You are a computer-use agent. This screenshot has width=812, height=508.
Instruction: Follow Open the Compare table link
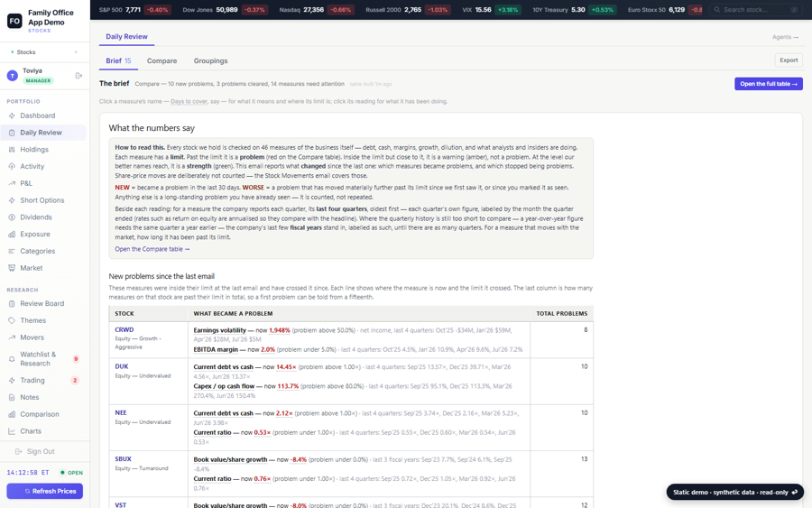coord(152,249)
